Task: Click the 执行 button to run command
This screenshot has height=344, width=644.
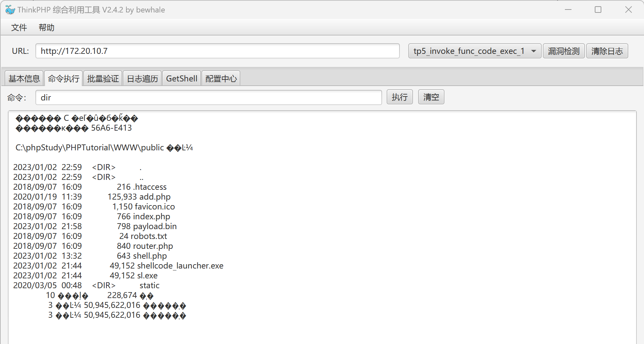Action: click(399, 97)
